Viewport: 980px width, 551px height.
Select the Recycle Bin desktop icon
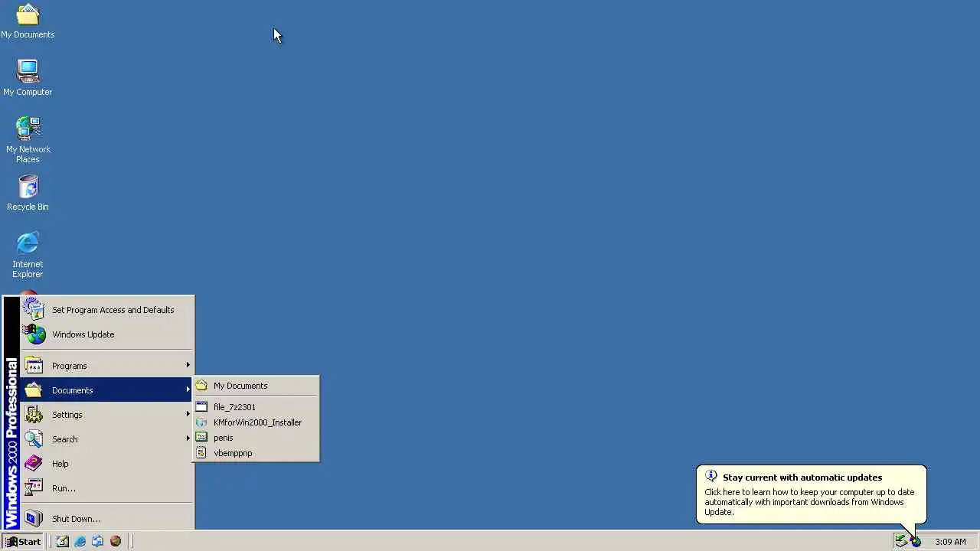point(28,194)
